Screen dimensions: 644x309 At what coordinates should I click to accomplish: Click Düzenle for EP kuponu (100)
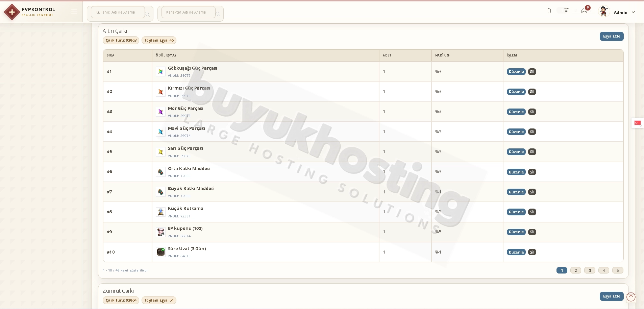pyautogui.click(x=516, y=232)
